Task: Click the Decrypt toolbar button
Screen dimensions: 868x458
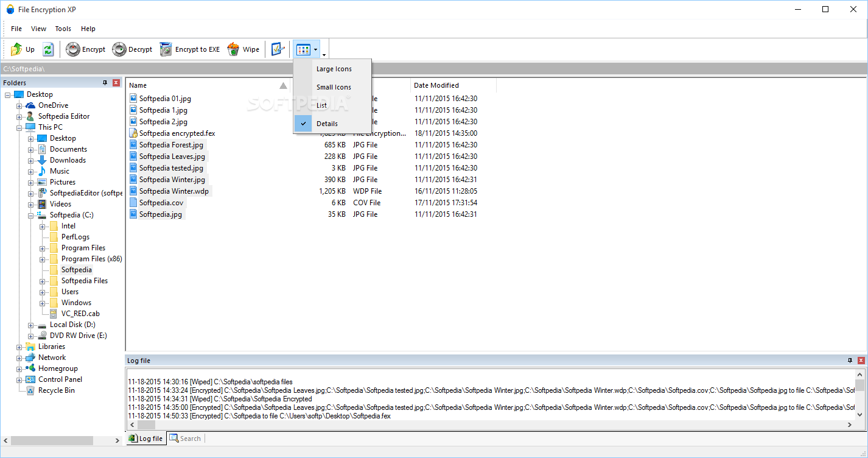Action: point(133,49)
